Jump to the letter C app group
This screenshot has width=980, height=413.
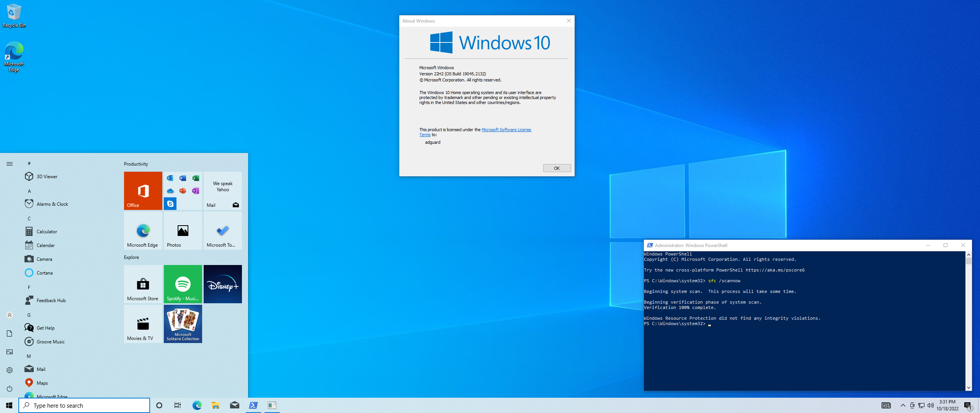click(x=29, y=218)
